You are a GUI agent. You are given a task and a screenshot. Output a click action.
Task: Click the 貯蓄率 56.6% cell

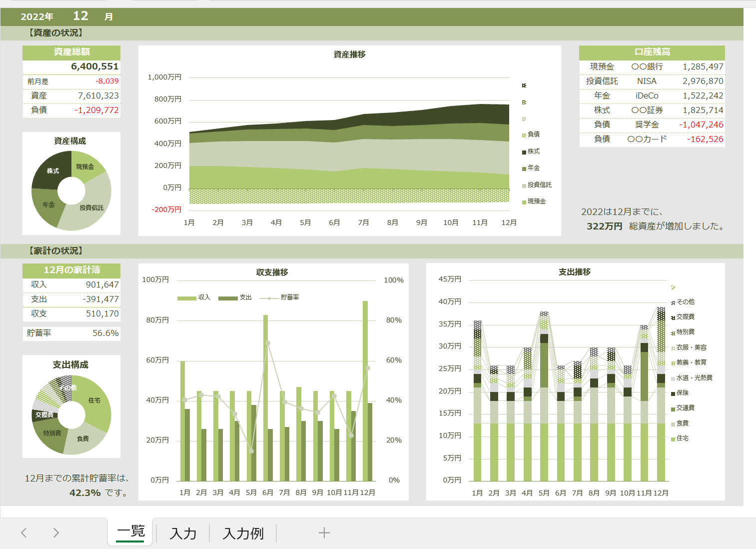[71, 333]
